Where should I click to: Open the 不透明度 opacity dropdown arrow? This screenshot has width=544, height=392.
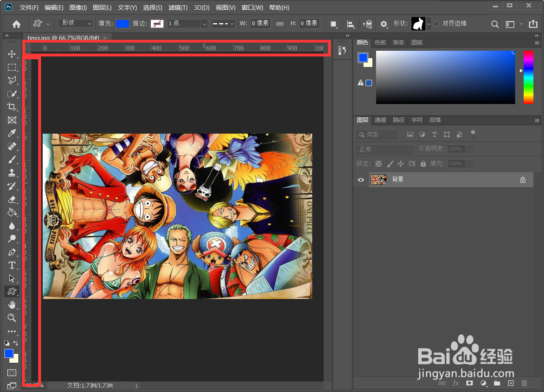click(471, 149)
